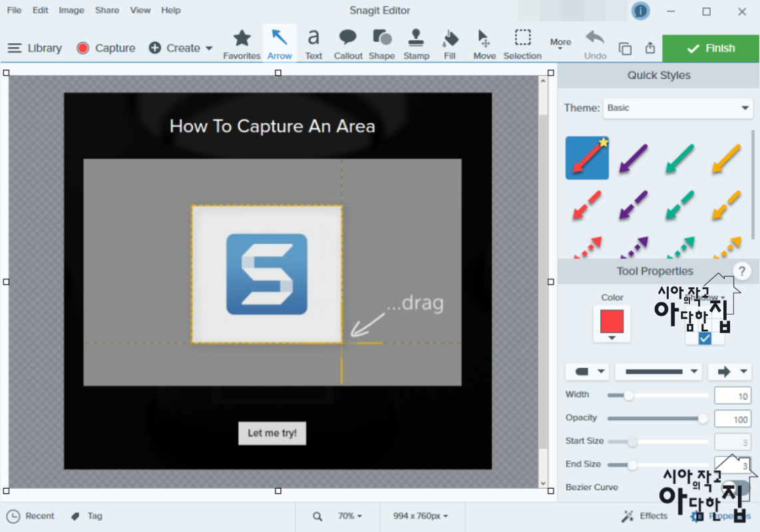Select the Callout tool

[348, 45]
